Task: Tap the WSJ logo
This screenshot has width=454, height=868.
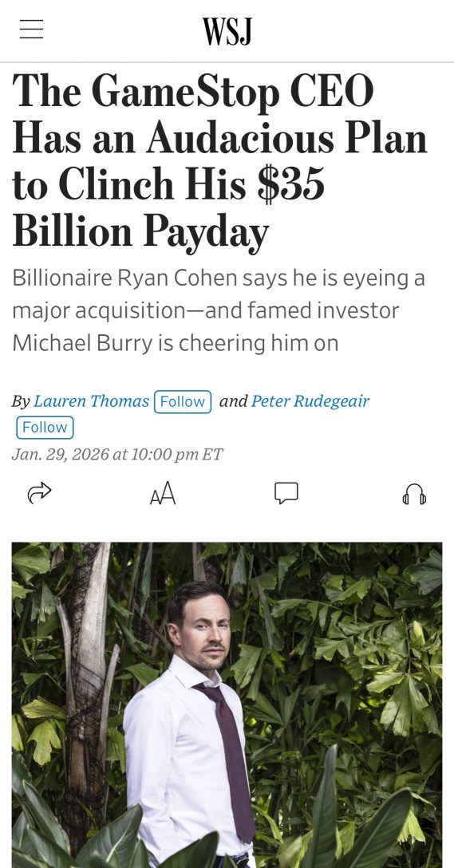Action: tap(227, 31)
